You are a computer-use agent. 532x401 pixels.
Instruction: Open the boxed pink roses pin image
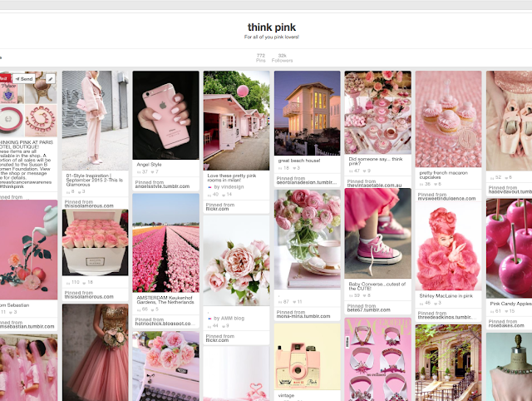click(x=96, y=242)
